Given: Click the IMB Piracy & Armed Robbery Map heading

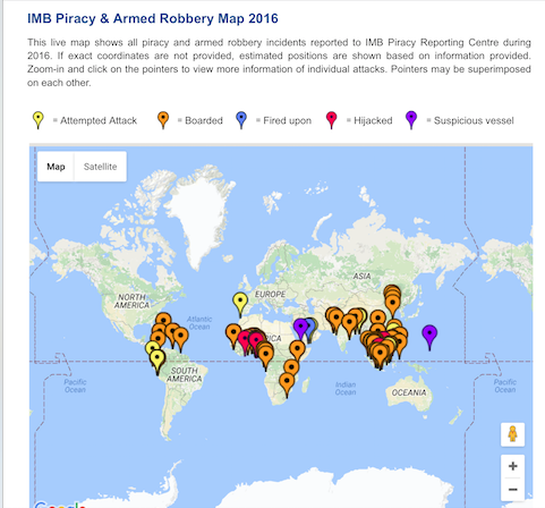Looking at the screenshot, I should click(x=153, y=18).
